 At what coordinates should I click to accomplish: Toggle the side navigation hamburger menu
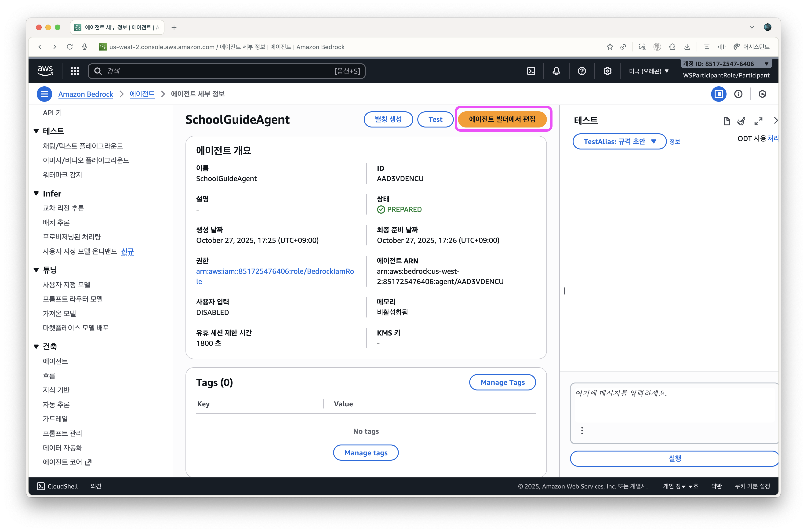[x=44, y=94]
